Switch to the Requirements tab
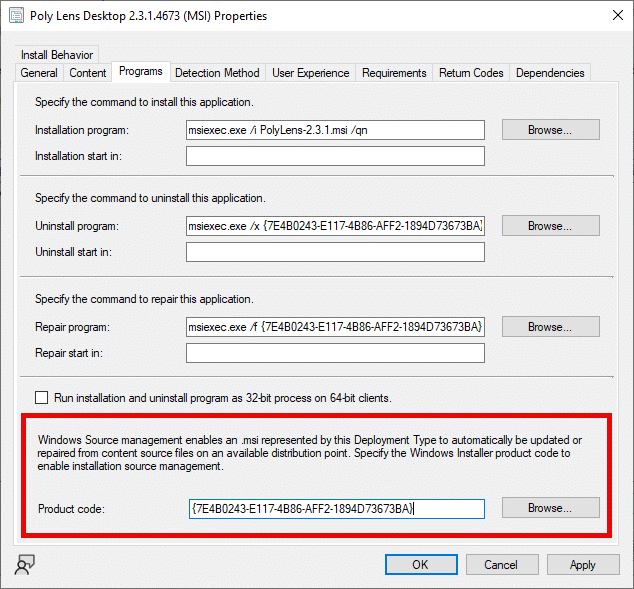This screenshot has width=634, height=589. (x=394, y=73)
